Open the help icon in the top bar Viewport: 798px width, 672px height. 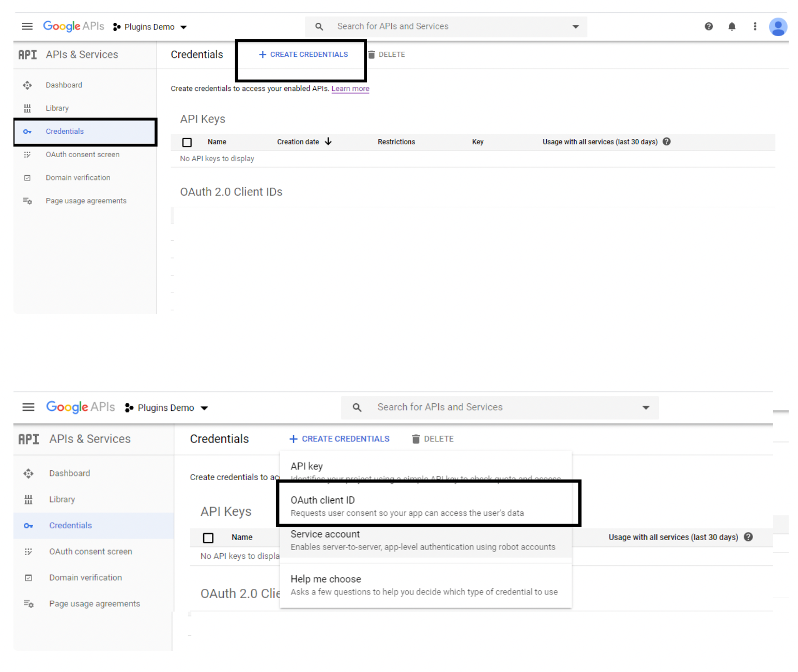[709, 26]
